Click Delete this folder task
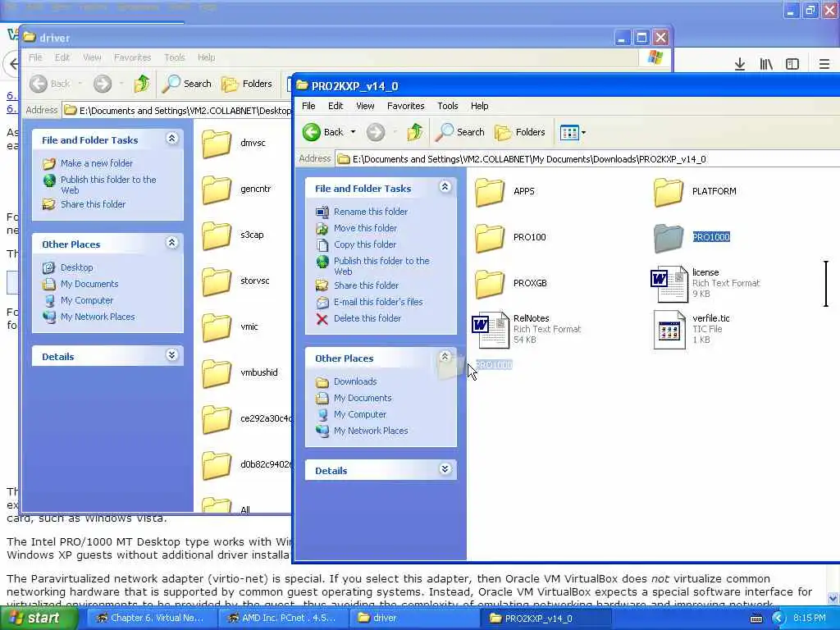Screen dimensions: 840x630 tap(367, 318)
